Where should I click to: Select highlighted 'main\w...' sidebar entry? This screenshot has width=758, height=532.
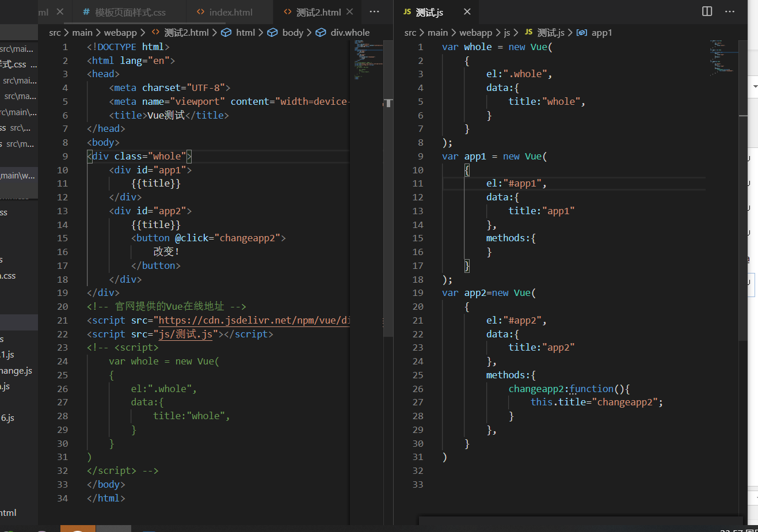point(19,176)
